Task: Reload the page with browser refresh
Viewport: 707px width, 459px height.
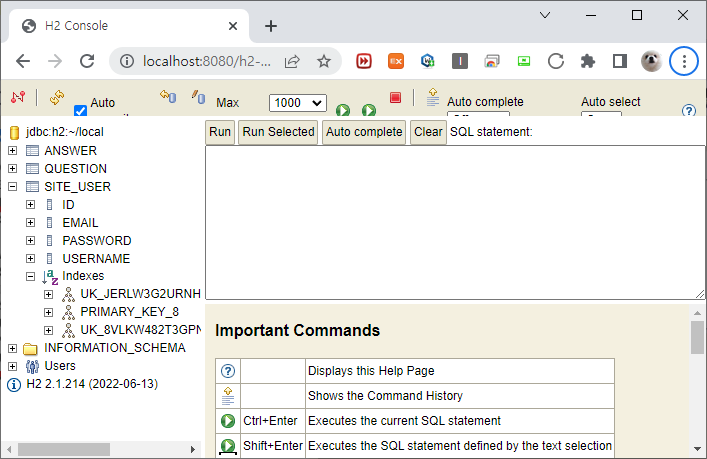Action: [x=87, y=61]
